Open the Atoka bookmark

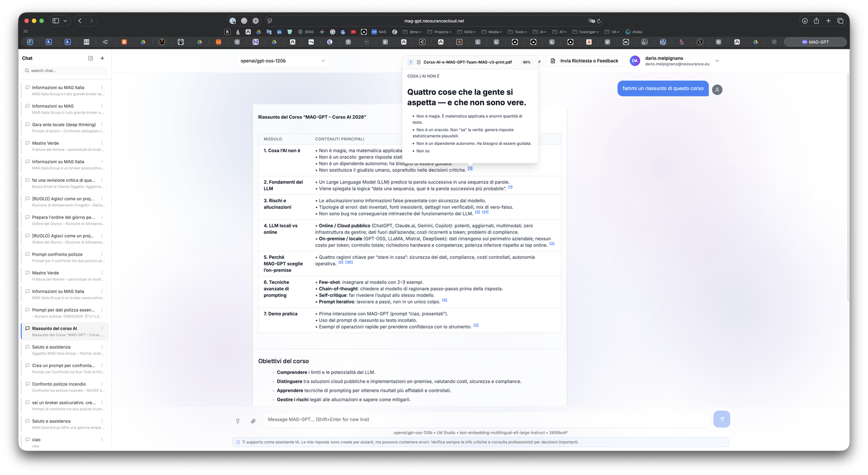634,32
